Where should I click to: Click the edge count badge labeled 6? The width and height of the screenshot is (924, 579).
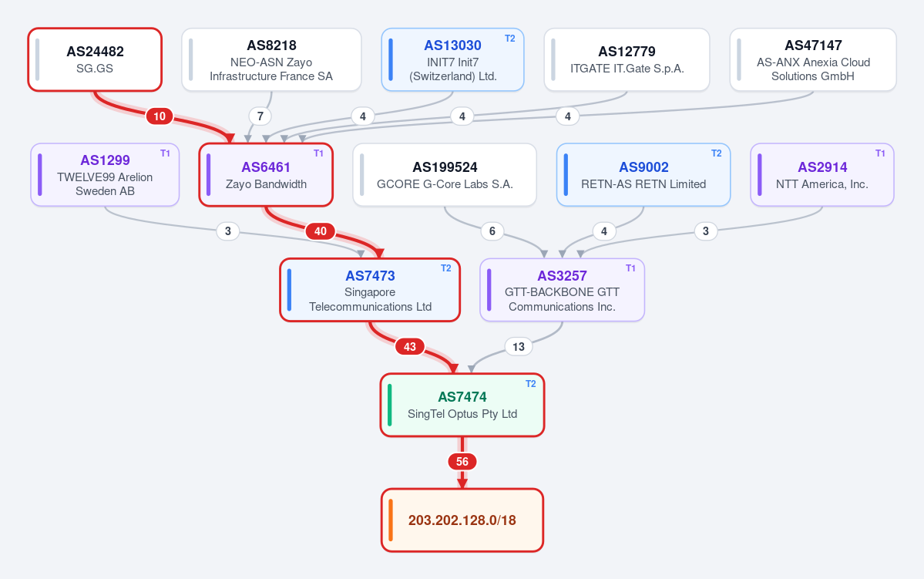[492, 231]
